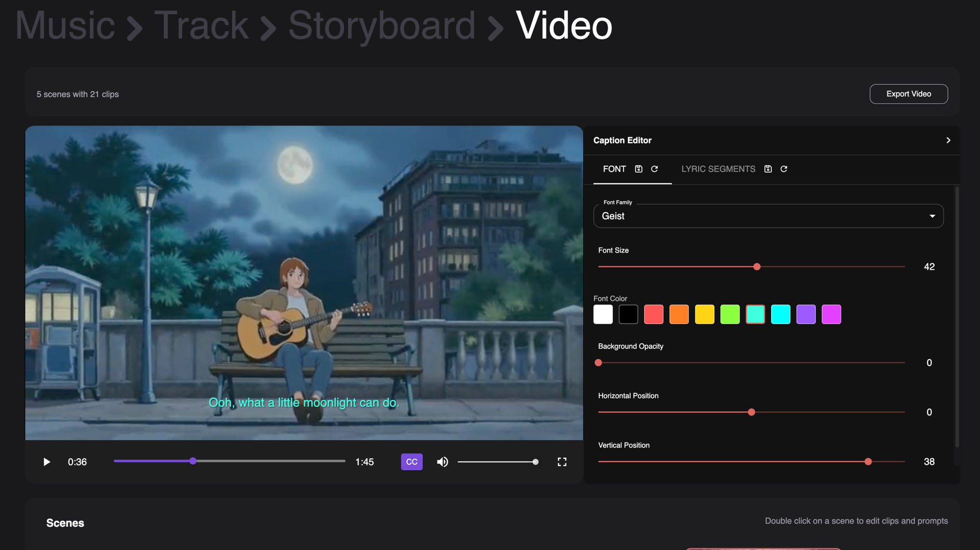Navigate to Music breadcrumb
Image resolution: width=980 pixels, height=550 pixels.
click(x=65, y=25)
